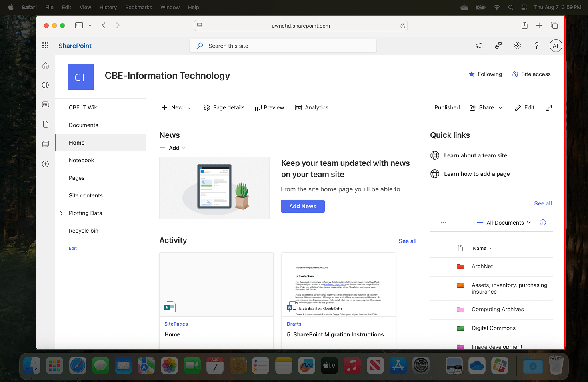The width and height of the screenshot is (588, 382).
Task: Click the Search this site field
Action: pyautogui.click(x=283, y=46)
